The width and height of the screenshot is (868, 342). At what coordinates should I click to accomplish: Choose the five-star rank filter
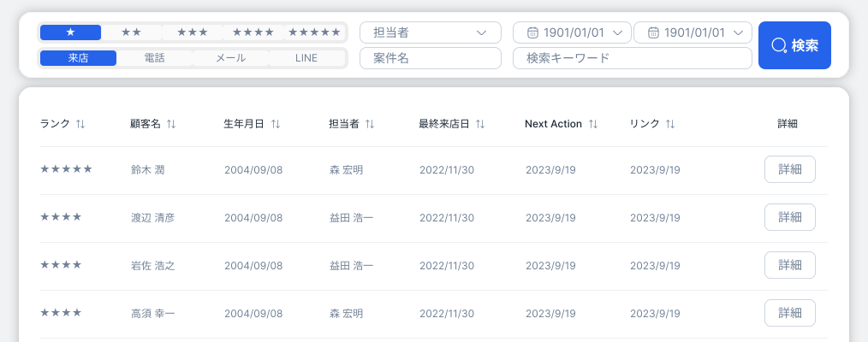tap(314, 32)
